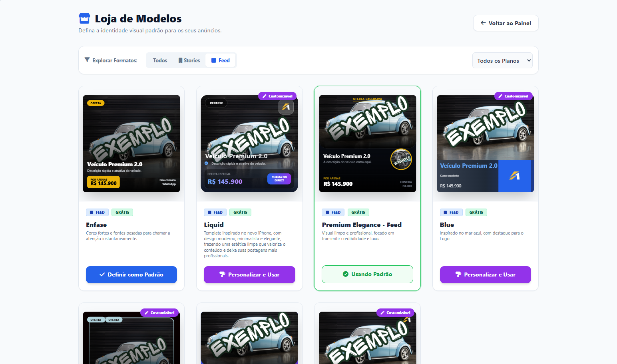Click the back arrow in Voltar ao Painel
This screenshot has height=364, width=617.
[483, 23]
